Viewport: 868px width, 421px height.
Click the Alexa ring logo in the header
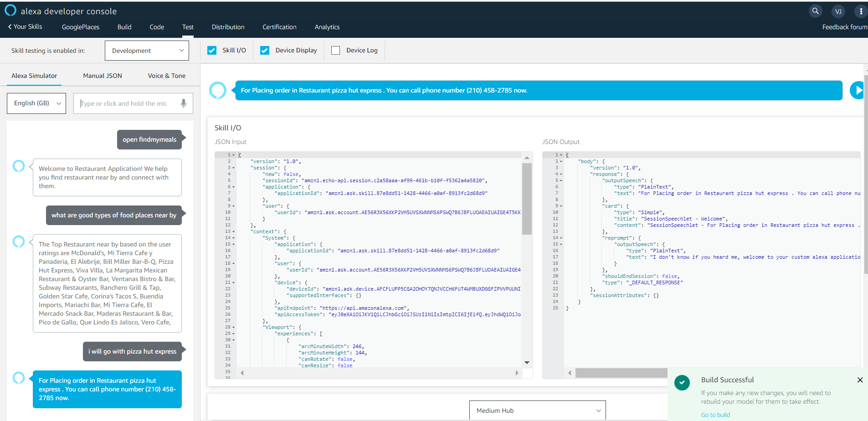click(10, 10)
